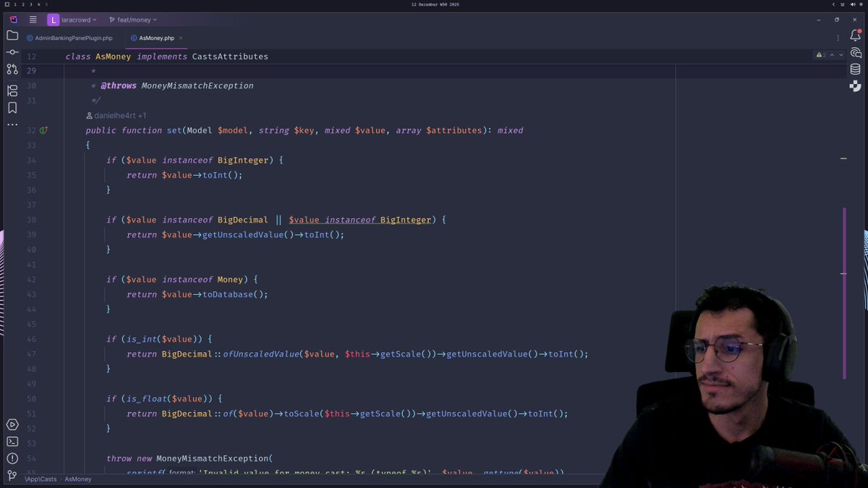Screen dimensions: 868x488
Task: Click line number 42 in the gutter
Action: (31, 280)
